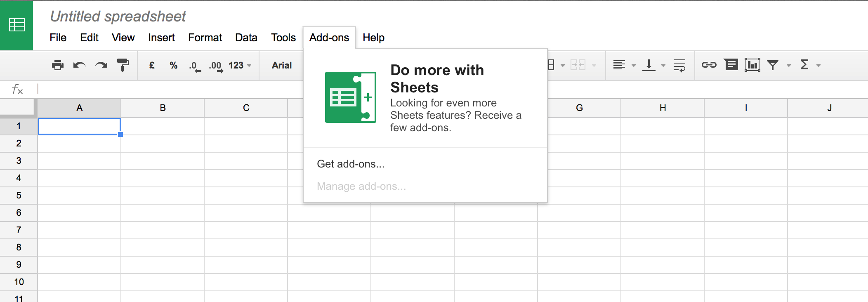Select column G header

579,108
